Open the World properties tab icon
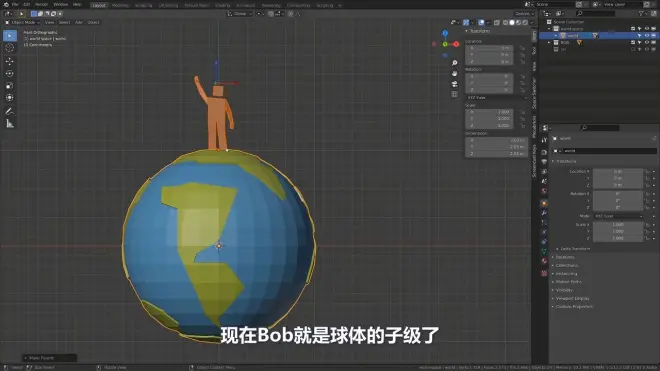 click(x=544, y=191)
